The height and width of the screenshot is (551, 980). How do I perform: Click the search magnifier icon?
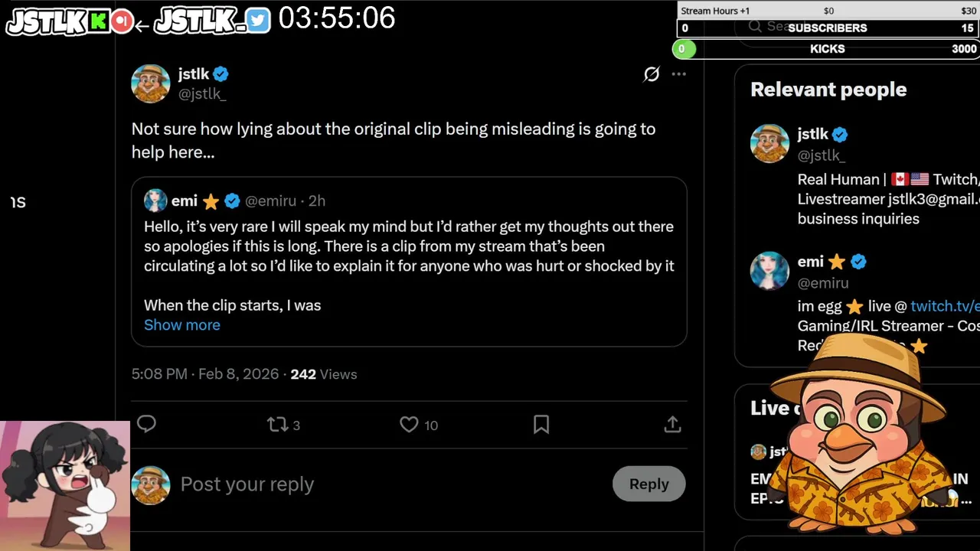(x=755, y=26)
